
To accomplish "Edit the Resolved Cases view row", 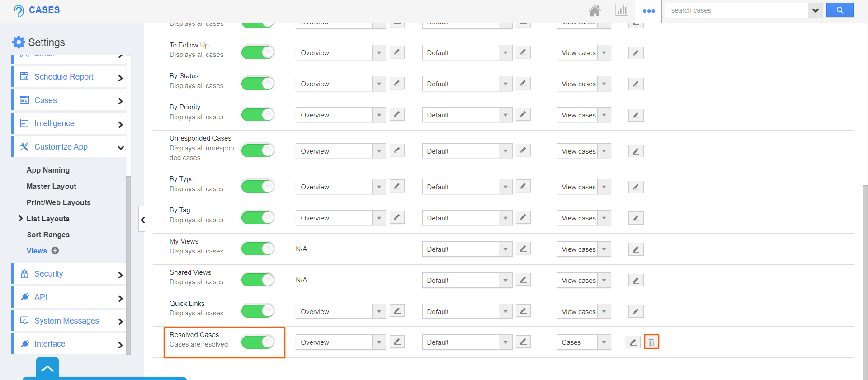I will coord(633,342).
